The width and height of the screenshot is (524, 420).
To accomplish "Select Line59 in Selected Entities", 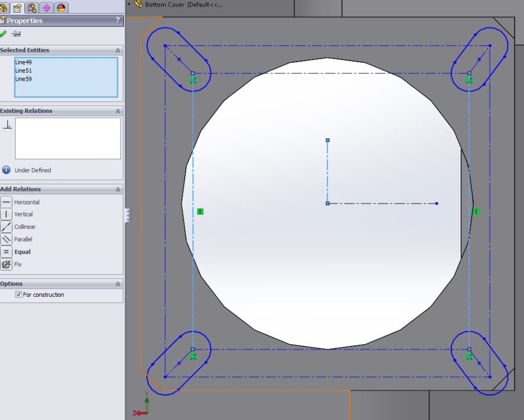I will (x=23, y=79).
